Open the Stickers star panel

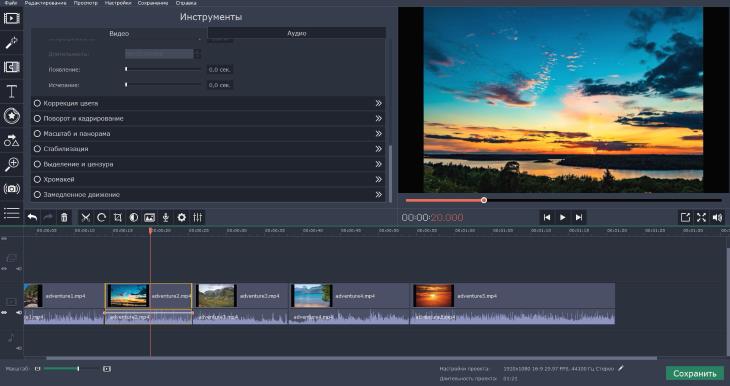coord(11,115)
